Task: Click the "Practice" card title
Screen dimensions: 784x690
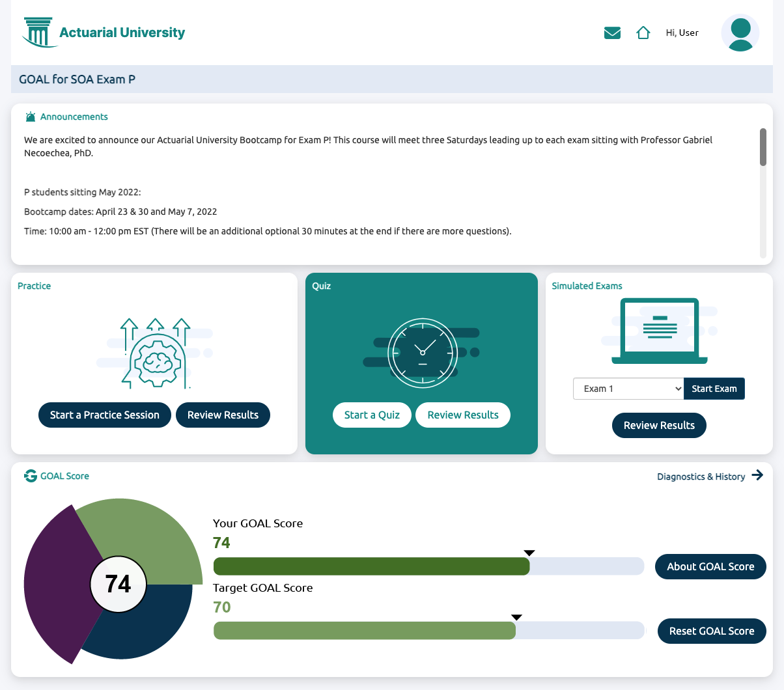Action: (34, 286)
